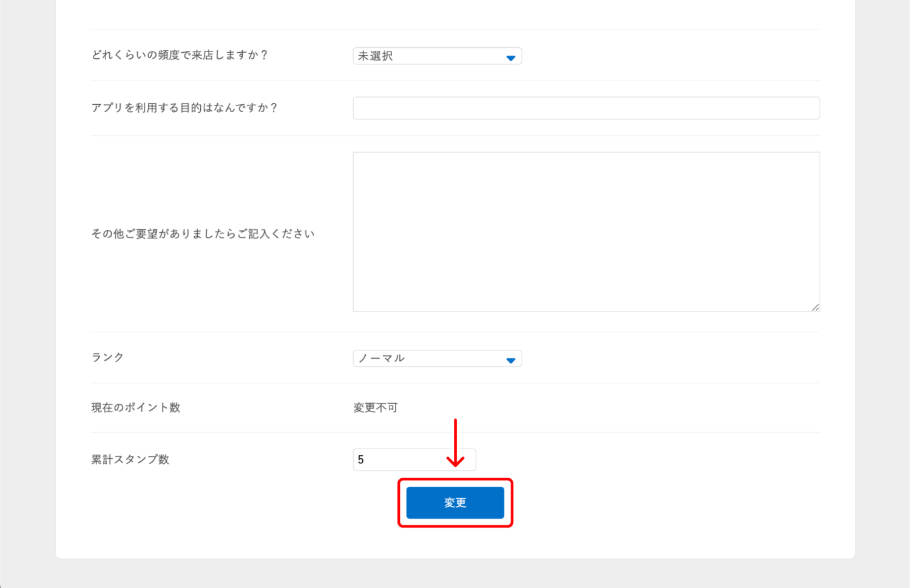Click the blue arrow on the frequency selector
Image resolution: width=910 pixels, height=588 pixels.
click(511, 56)
